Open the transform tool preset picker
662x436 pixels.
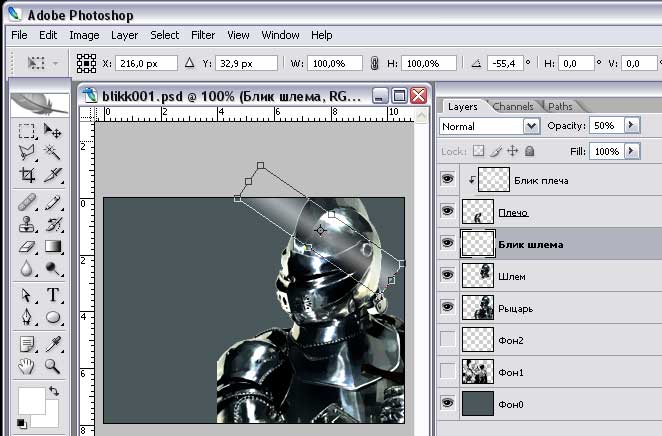42,64
